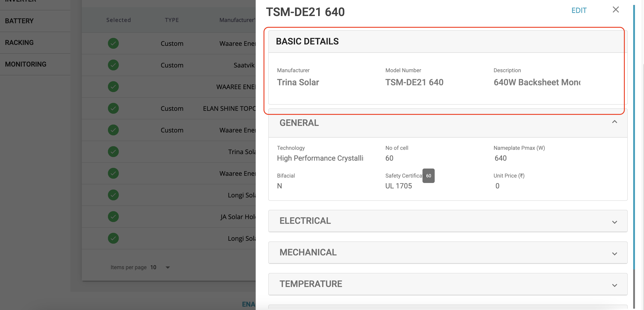Click the EDIT link

point(579,11)
